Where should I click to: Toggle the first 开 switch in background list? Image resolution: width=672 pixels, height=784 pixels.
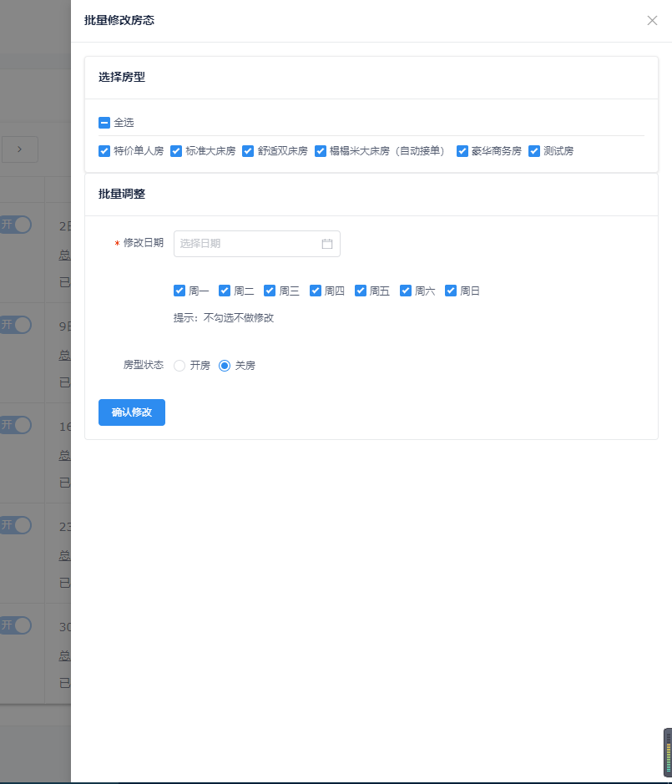click(x=16, y=225)
